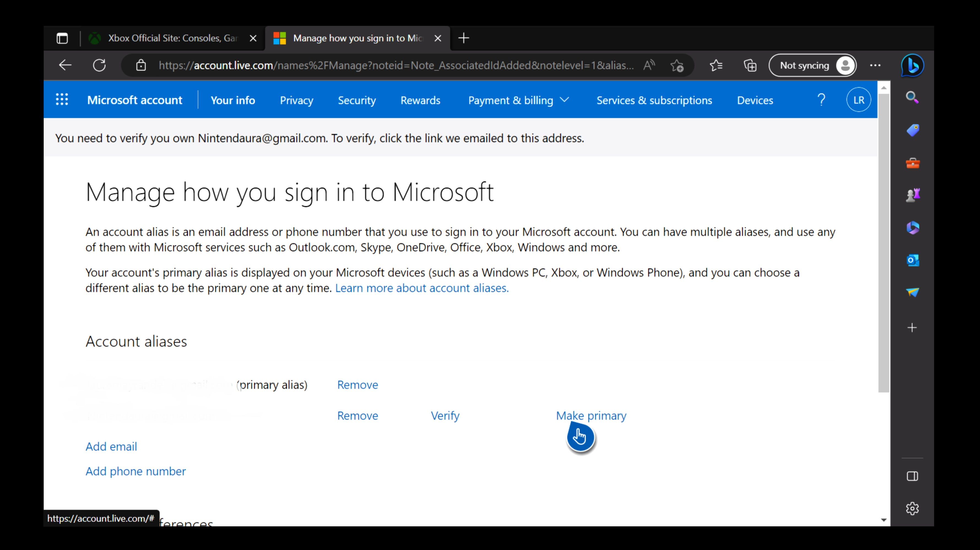
Task: Click the page lock icon for site permissions
Action: point(141,65)
